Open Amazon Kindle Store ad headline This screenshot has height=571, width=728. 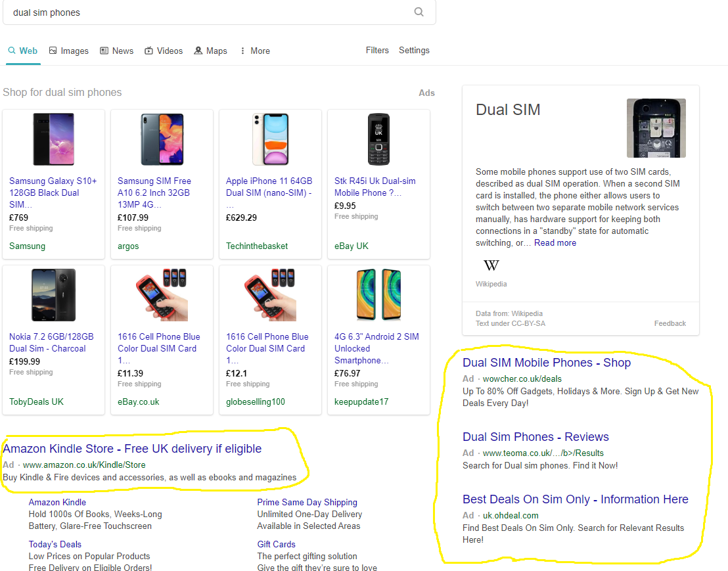click(x=132, y=448)
